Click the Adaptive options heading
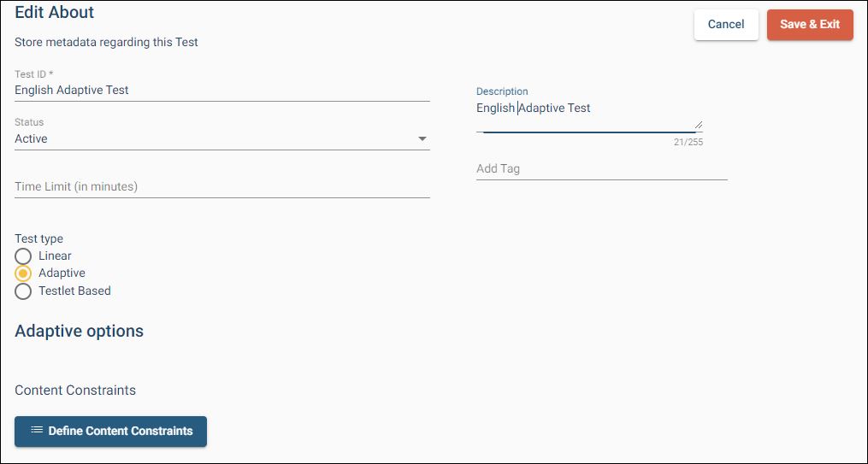The width and height of the screenshot is (868, 464). click(79, 331)
